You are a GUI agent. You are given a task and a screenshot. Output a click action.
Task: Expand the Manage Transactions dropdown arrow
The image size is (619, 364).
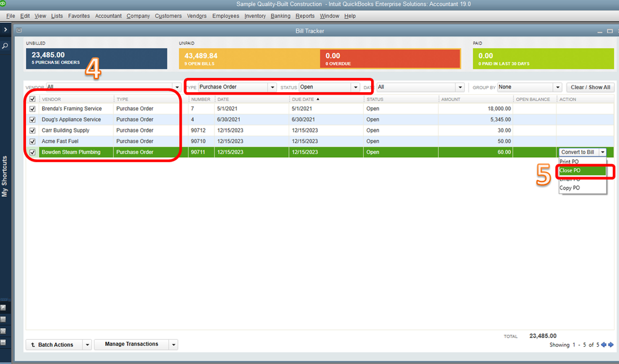(x=173, y=345)
